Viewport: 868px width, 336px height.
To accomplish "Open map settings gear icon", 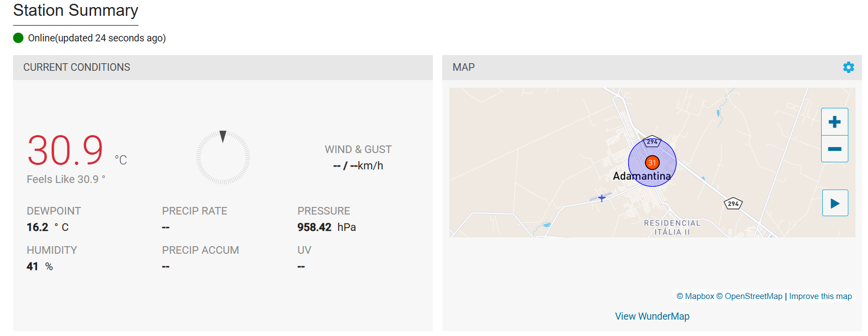I will pos(848,67).
